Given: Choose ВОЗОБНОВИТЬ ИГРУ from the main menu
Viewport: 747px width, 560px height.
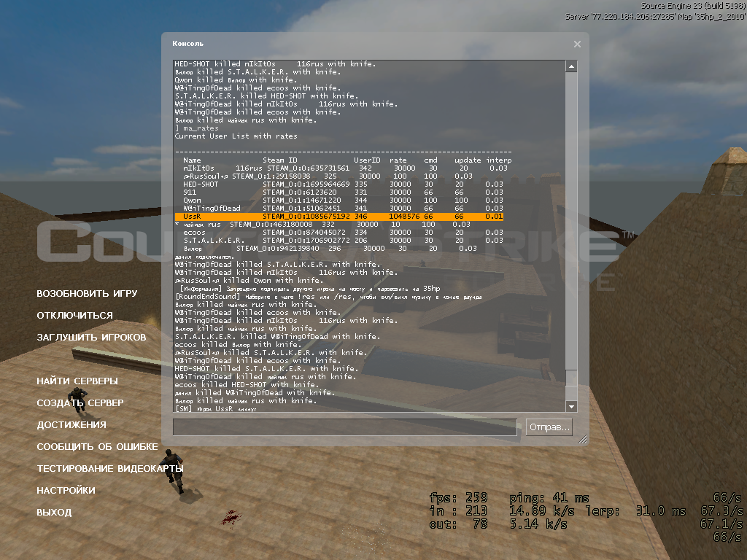Looking at the screenshot, I should pyautogui.click(x=87, y=293).
